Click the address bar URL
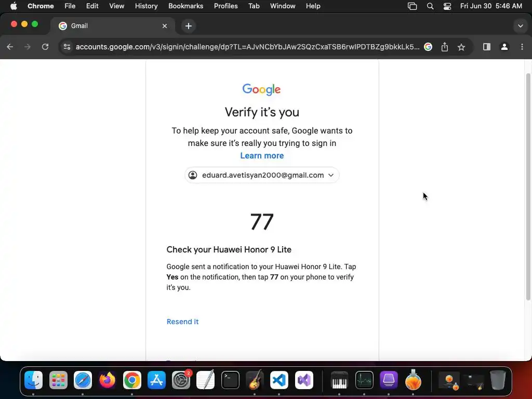Screen dimensions: 532x399 (247, 47)
